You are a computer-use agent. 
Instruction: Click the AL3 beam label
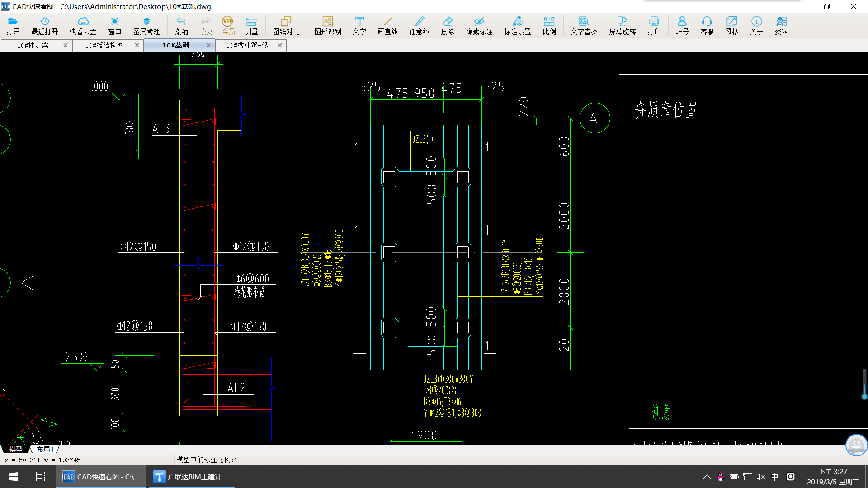pos(161,129)
